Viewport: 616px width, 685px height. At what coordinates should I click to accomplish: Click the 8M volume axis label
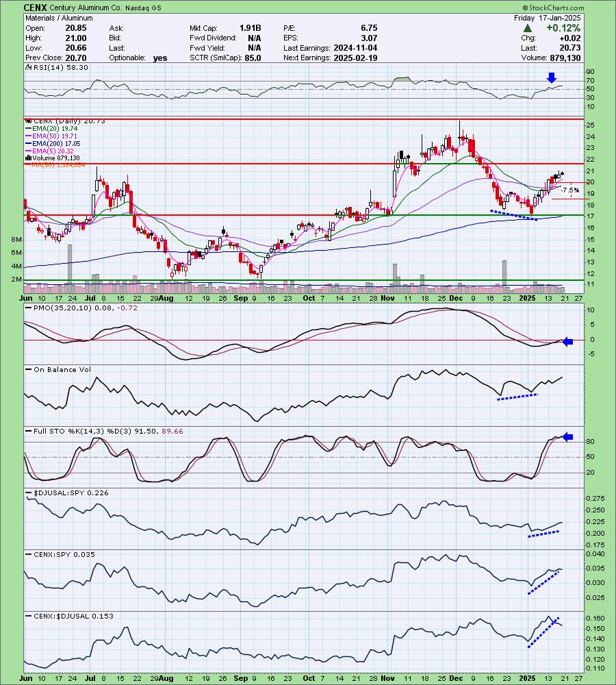(x=16, y=239)
